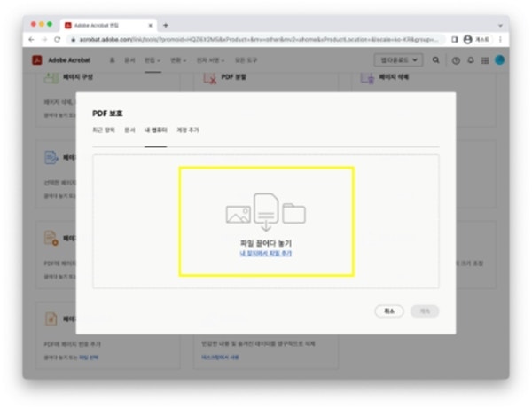Expand the 변환 menu in header
Screen dimensions: 532x409
pyautogui.click(x=178, y=60)
